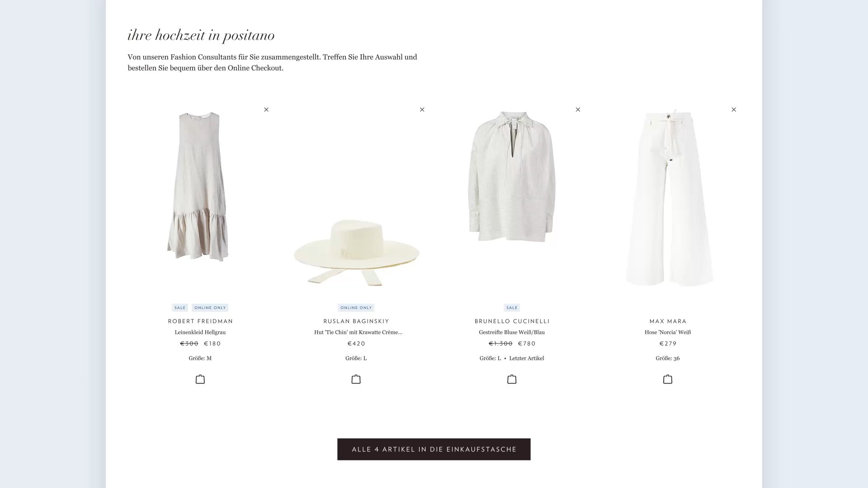Image resolution: width=868 pixels, height=488 pixels.
Task: Click the 'Gestreifte Bluse Weiß/Blau' product title
Action: [x=512, y=333]
